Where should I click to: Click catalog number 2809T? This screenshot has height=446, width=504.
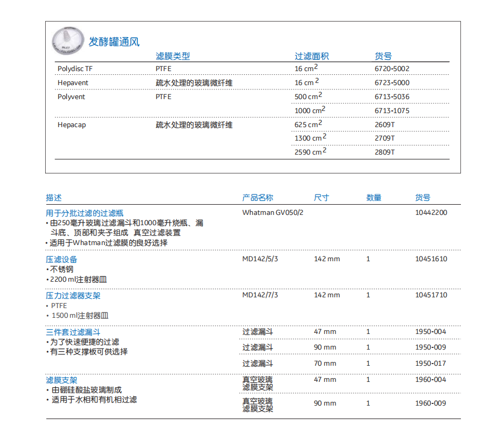(x=385, y=152)
